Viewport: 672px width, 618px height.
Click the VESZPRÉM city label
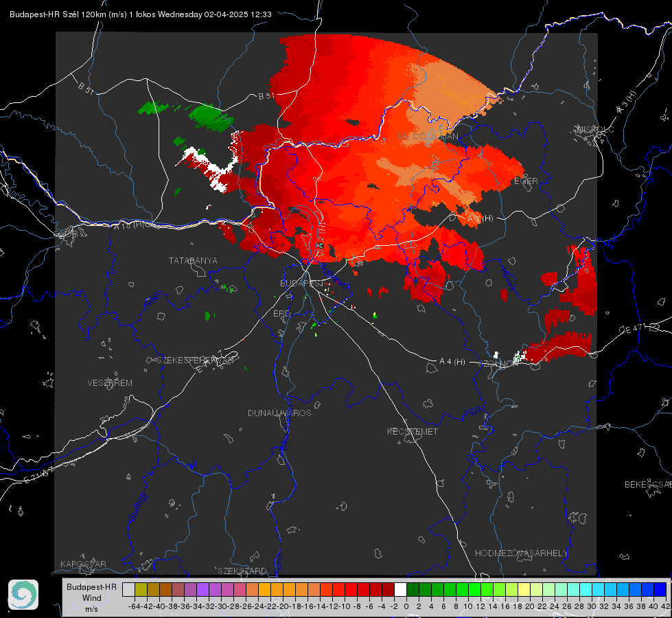tap(110, 383)
